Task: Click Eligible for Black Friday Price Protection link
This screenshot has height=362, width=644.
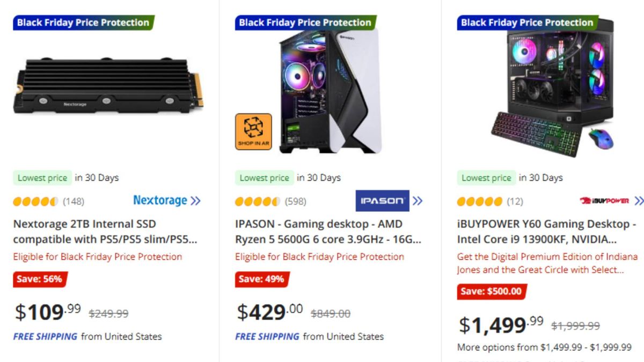Action: [x=97, y=257]
